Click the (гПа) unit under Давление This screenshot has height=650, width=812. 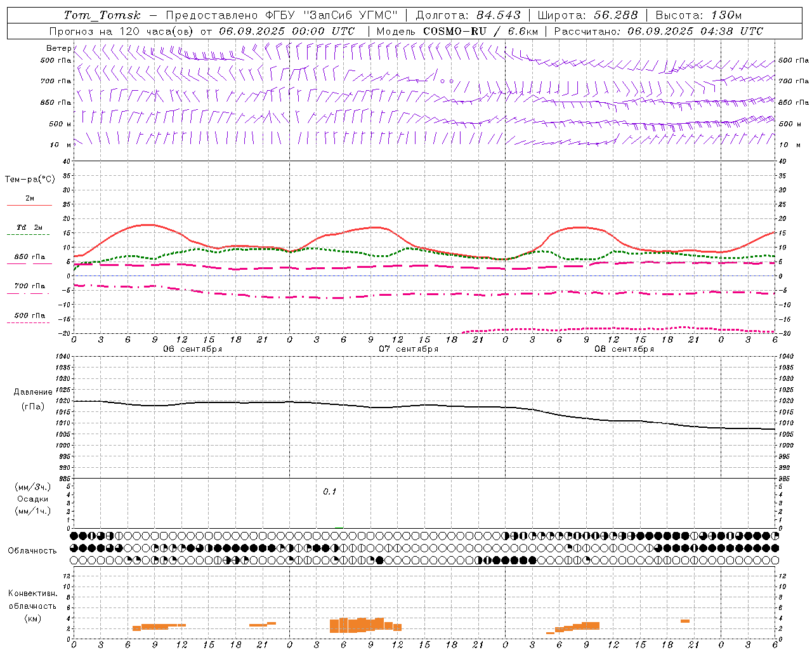[33, 407]
